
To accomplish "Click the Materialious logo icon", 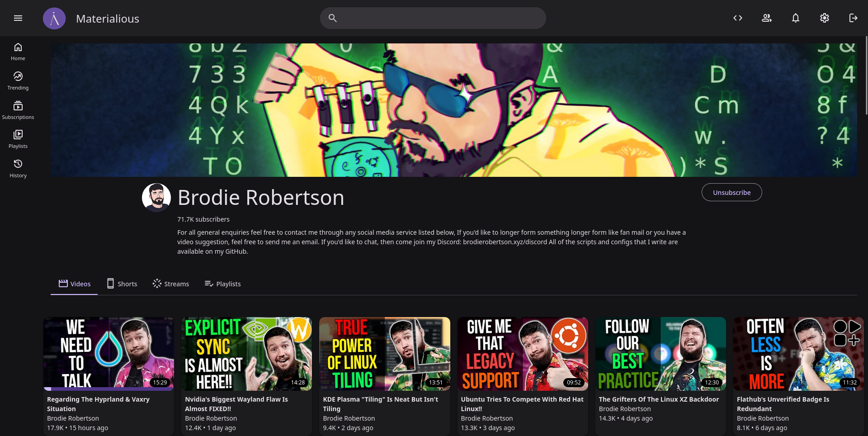I will point(54,19).
